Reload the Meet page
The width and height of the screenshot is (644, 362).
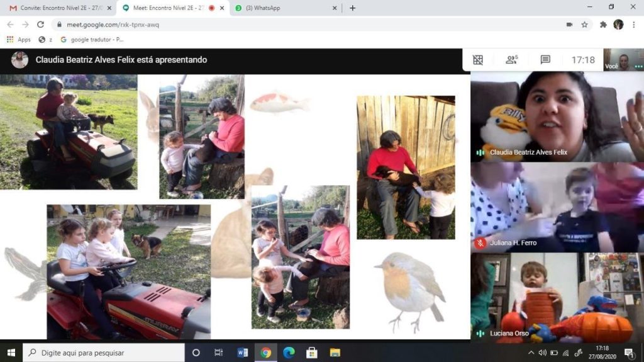point(40,25)
